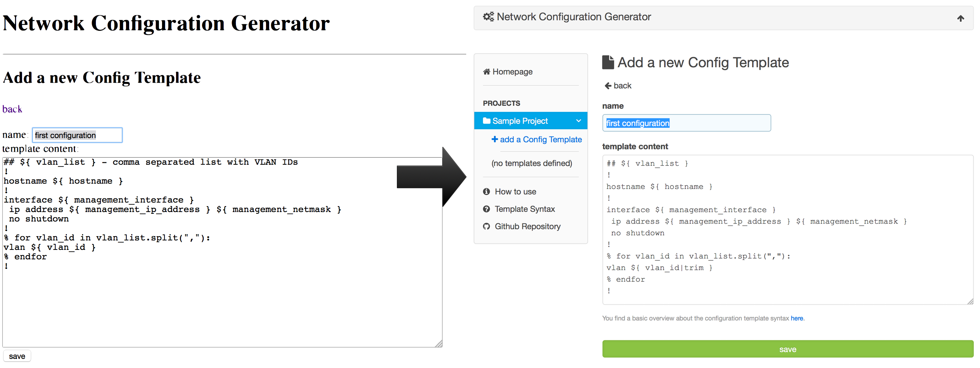
Task: Click the PROJECTS section heading
Action: (502, 103)
